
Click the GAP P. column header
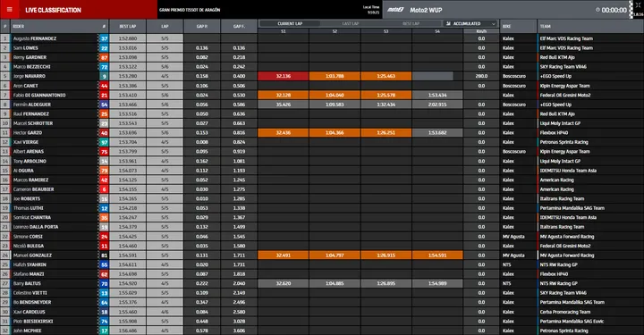click(201, 26)
